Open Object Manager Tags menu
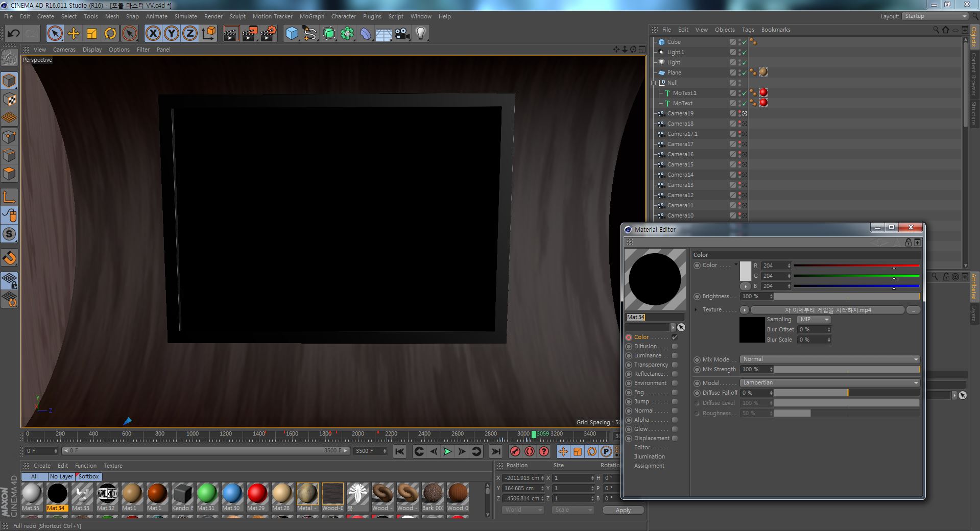Image resolution: width=980 pixels, height=531 pixels. click(748, 30)
